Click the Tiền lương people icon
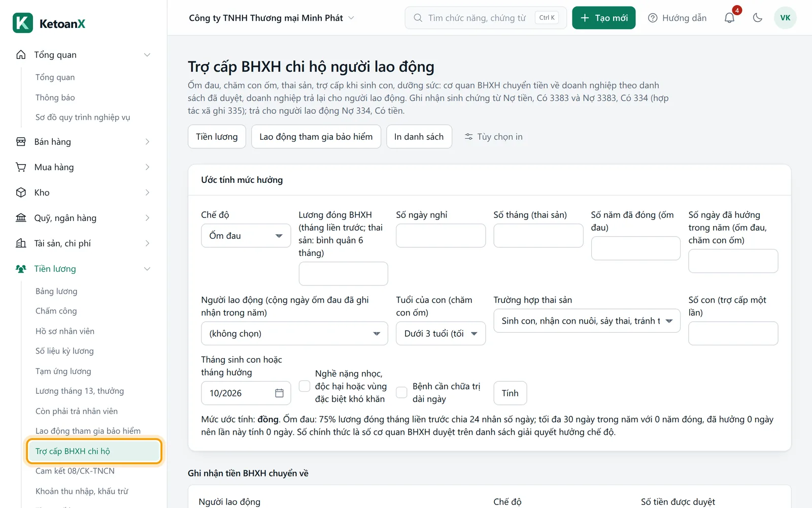The image size is (812, 508). tap(21, 269)
